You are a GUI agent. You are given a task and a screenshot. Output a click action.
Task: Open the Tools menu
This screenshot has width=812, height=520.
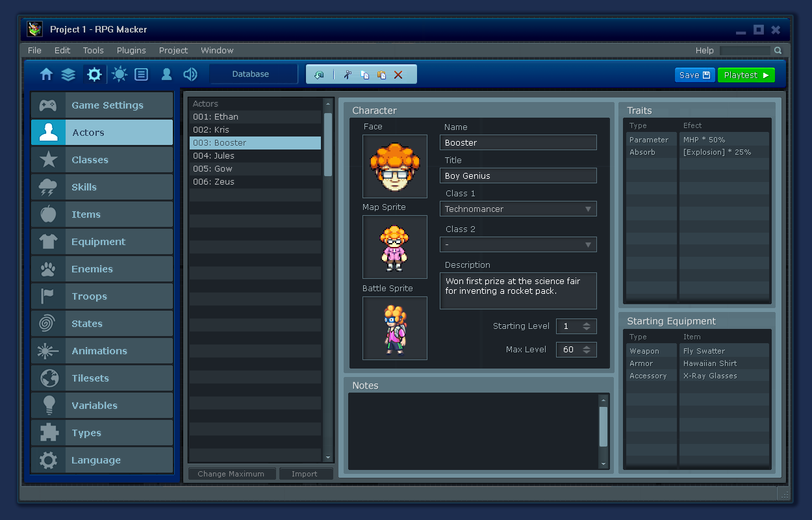[x=93, y=50]
